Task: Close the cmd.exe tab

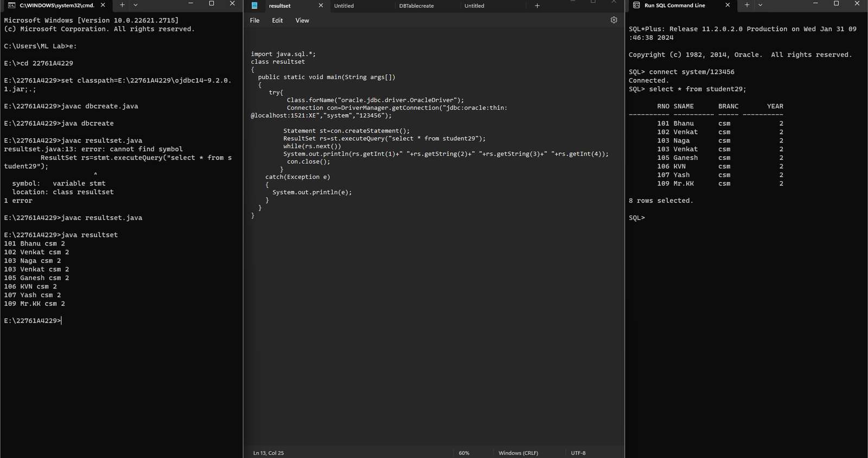Action: (x=103, y=5)
